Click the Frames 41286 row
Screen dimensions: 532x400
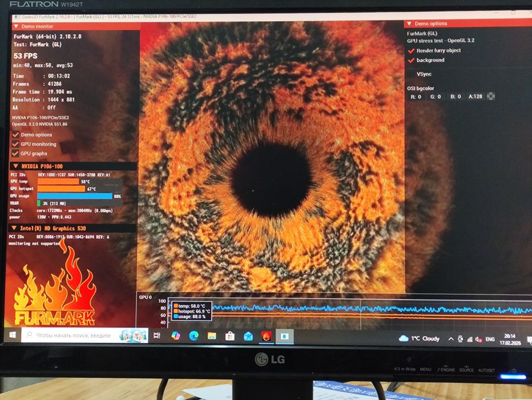(37, 83)
